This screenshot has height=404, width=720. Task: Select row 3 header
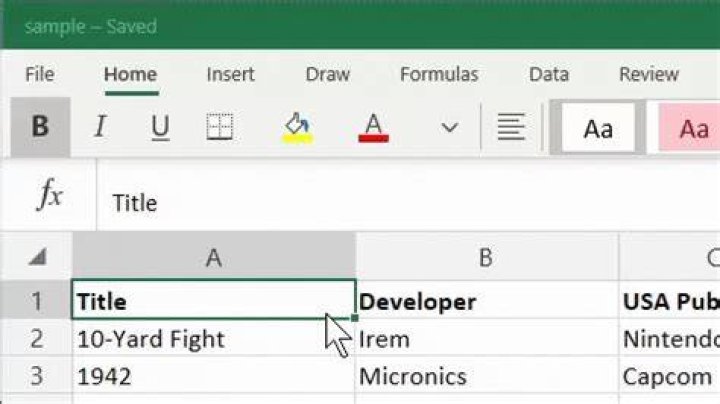click(x=36, y=375)
